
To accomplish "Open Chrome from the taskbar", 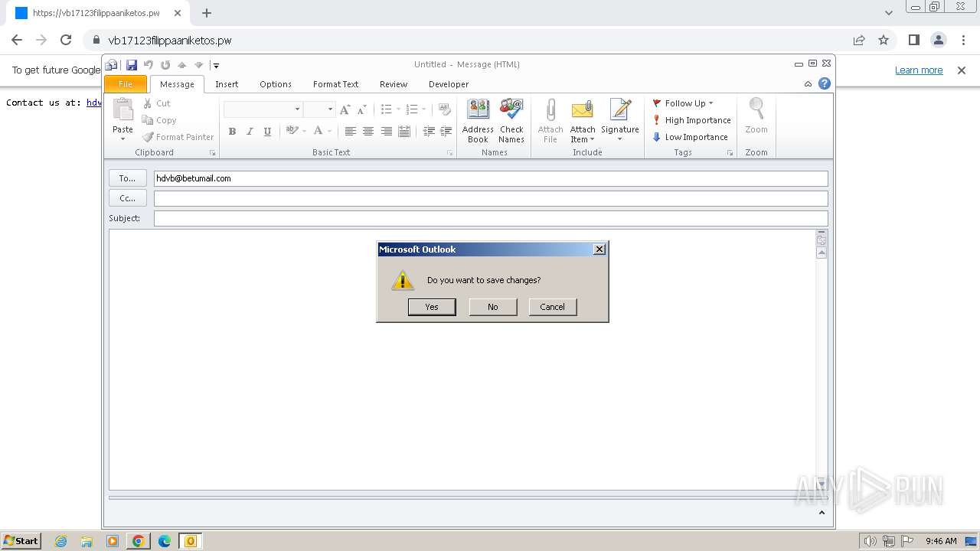I will coord(138,541).
